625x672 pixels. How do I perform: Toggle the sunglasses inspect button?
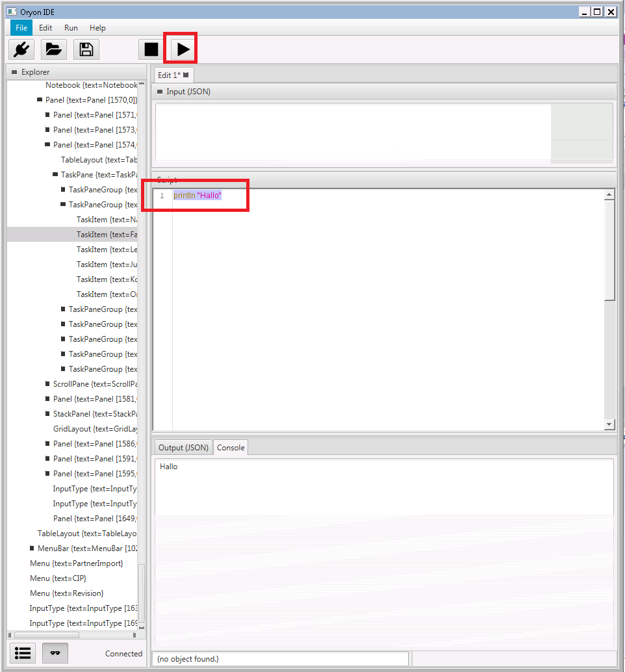click(55, 653)
